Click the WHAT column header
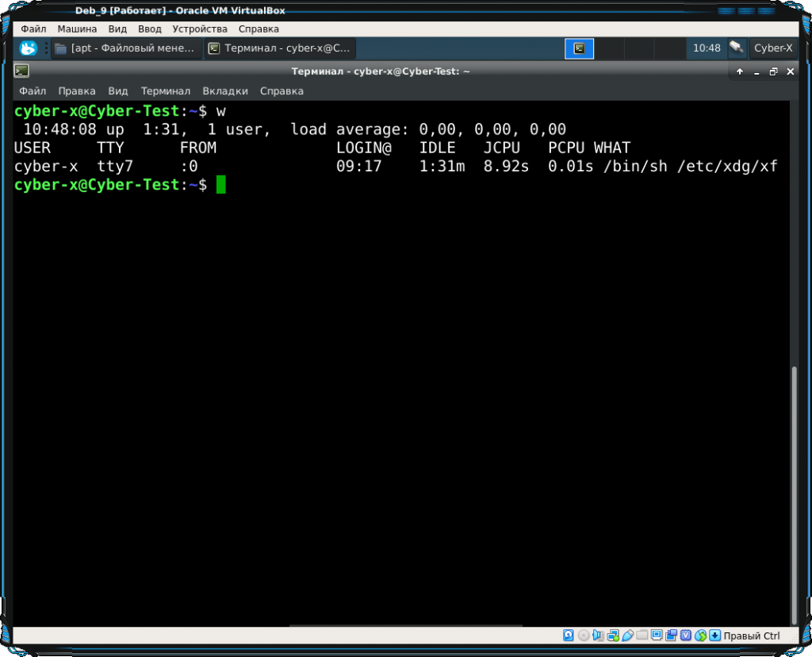This screenshot has width=812, height=657. [x=611, y=148]
